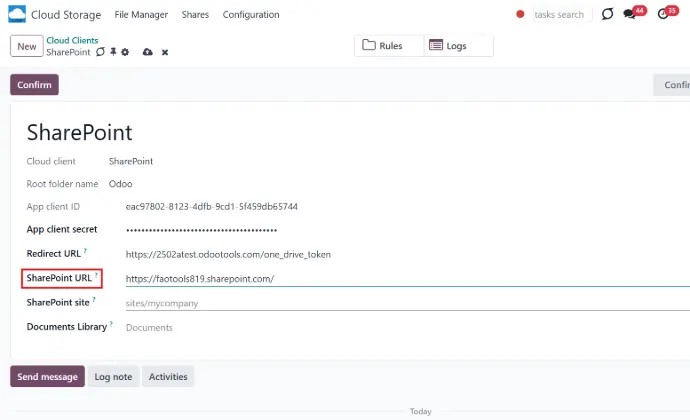
Task: Click the New button
Action: (27, 46)
